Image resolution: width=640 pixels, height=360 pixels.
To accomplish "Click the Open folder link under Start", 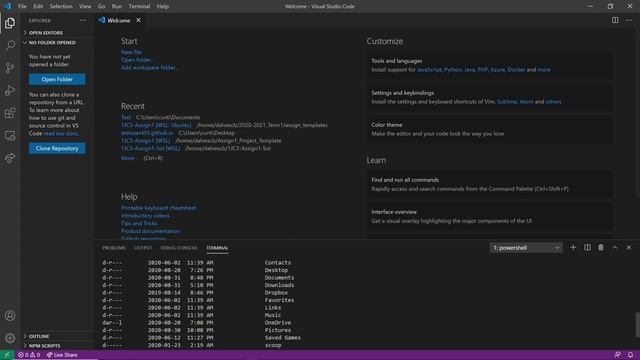I will click(137, 60).
